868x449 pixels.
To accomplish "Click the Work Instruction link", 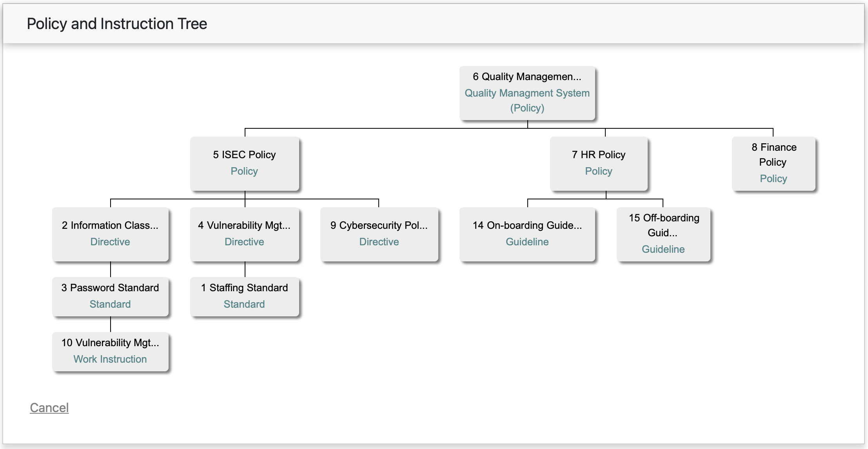I will [110, 359].
